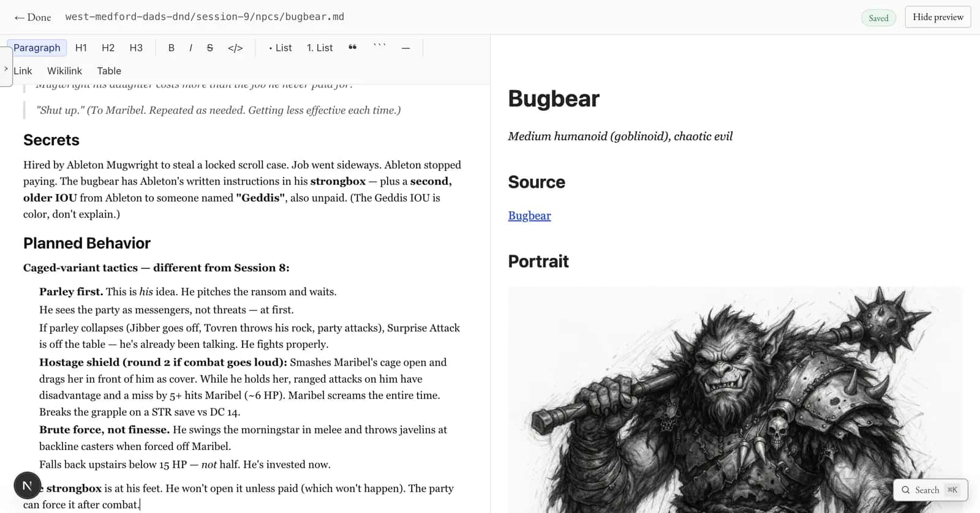This screenshot has height=513, width=980.
Task: Click the bugbear portrait image in preview
Action: click(734, 399)
